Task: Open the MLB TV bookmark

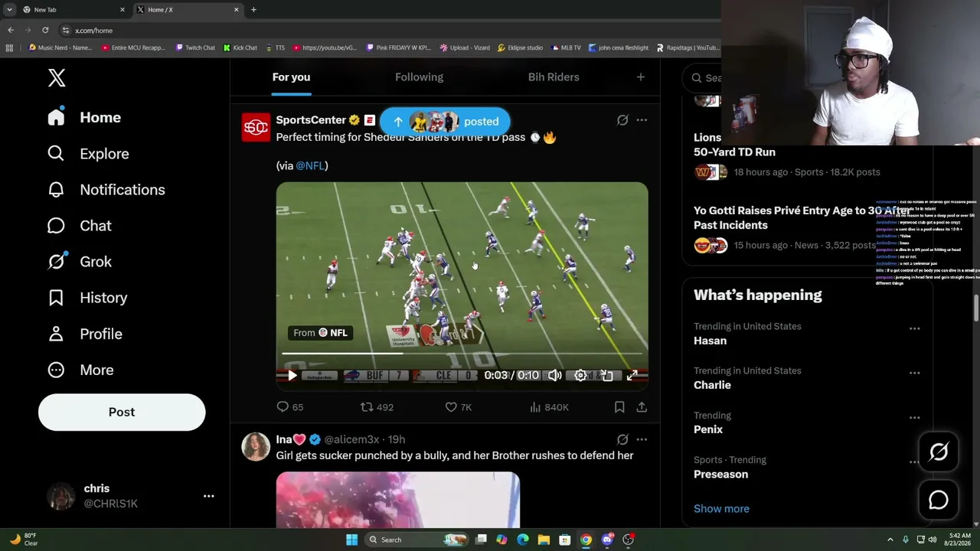Action: pyautogui.click(x=565, y=47)
